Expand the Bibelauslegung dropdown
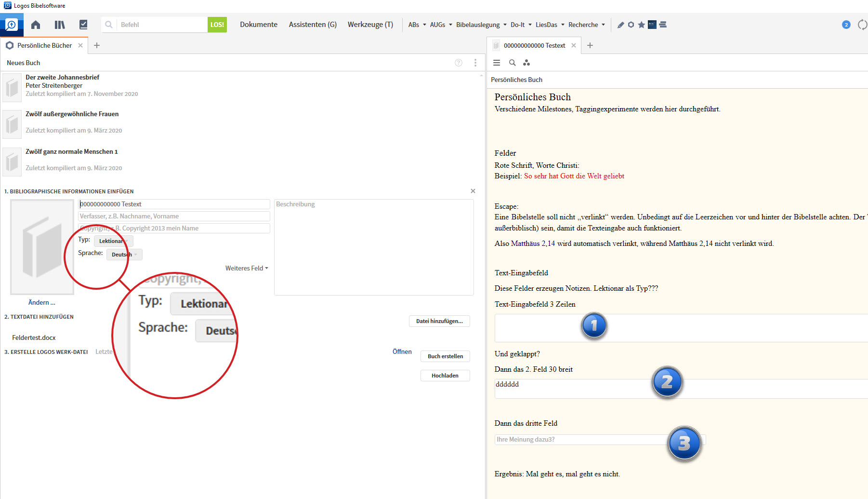868x499 pixels. coord(481,25)
